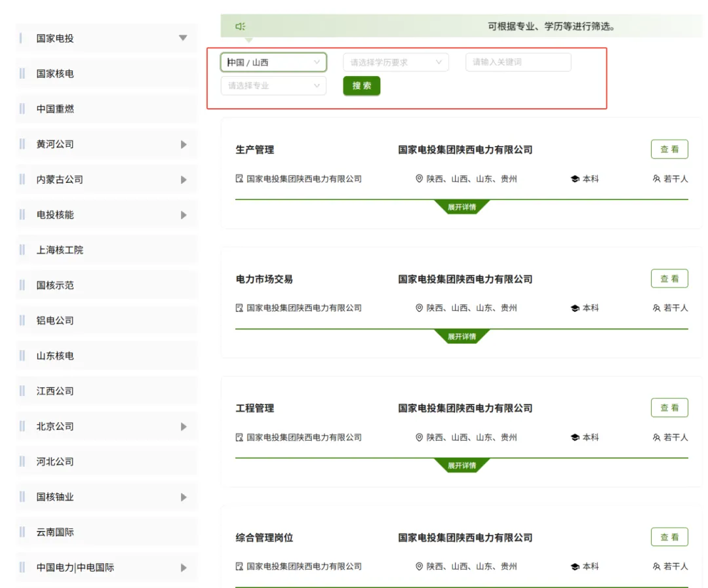Click 陕西、山西、山东、贵州 in 工程管理 card
This screenshot has width=708, height=588.
pos(471,437)
